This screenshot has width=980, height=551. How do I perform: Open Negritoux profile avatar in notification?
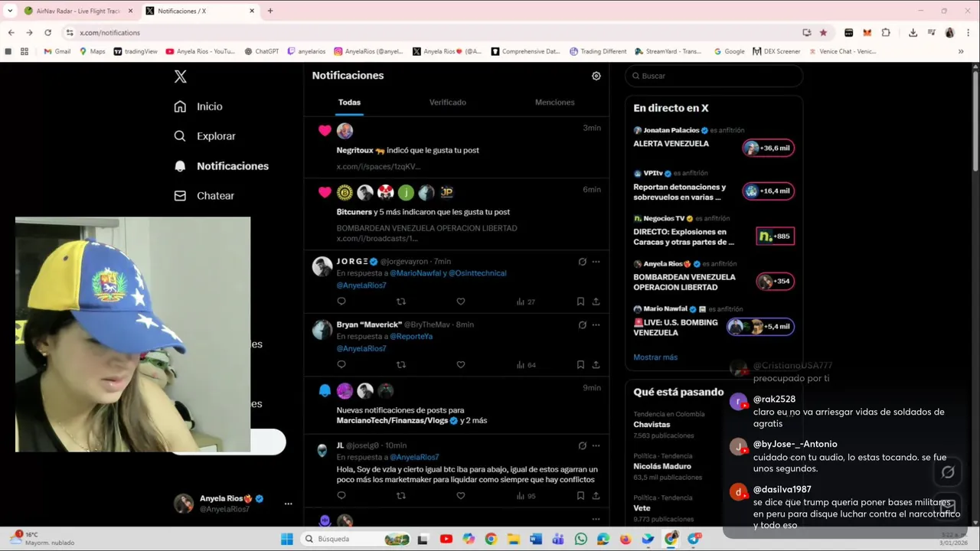point(345,131)
